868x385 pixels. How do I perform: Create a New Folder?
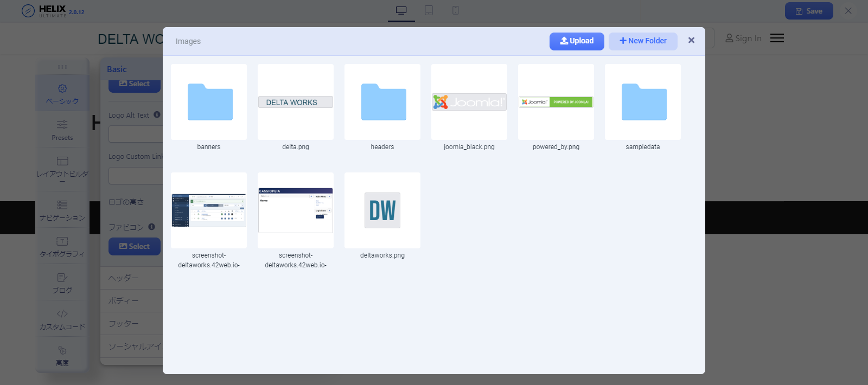pyautogui.click(x=643, y=41)
